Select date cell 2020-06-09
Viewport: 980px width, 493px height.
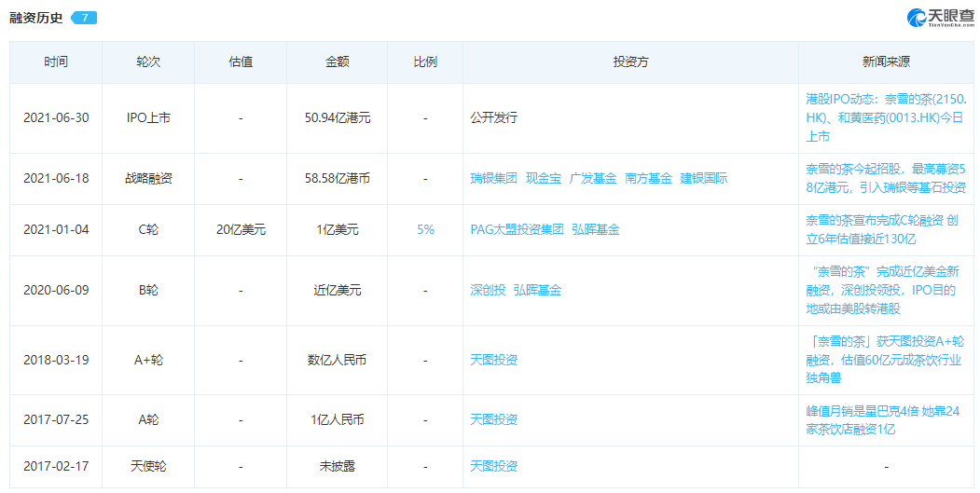(x=56, y=291)
